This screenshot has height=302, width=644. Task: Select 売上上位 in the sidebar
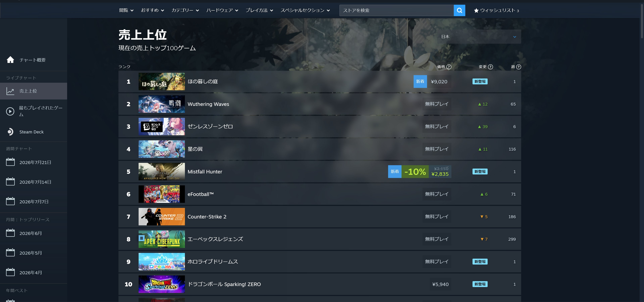click(x=34, y=91)
